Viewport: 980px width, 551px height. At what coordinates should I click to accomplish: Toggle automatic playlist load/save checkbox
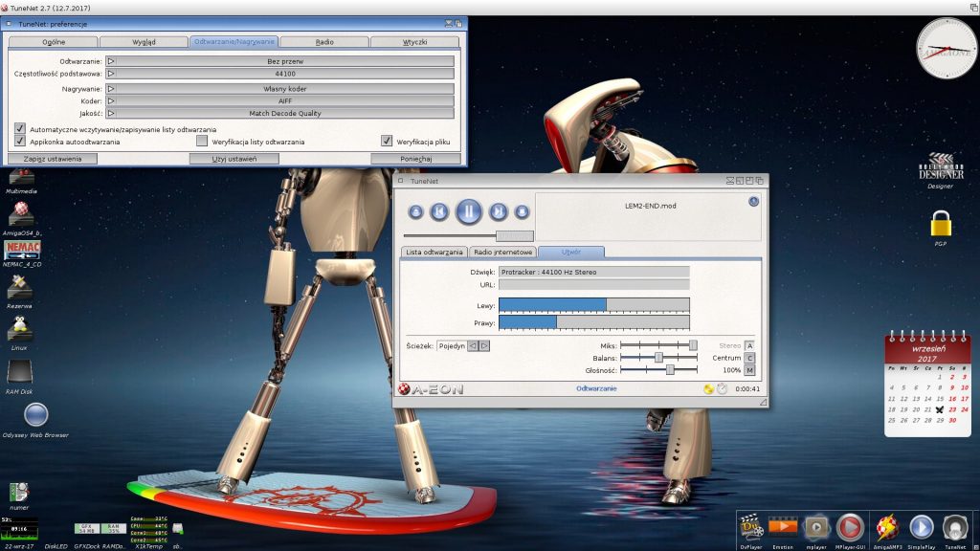pos(20,129)
